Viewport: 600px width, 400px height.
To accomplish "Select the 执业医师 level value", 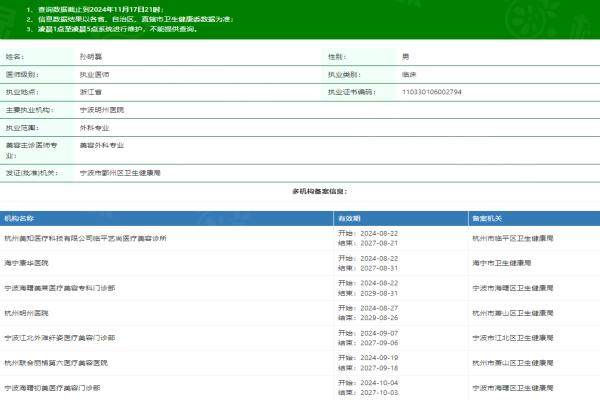I will click(x=94, y=74).
